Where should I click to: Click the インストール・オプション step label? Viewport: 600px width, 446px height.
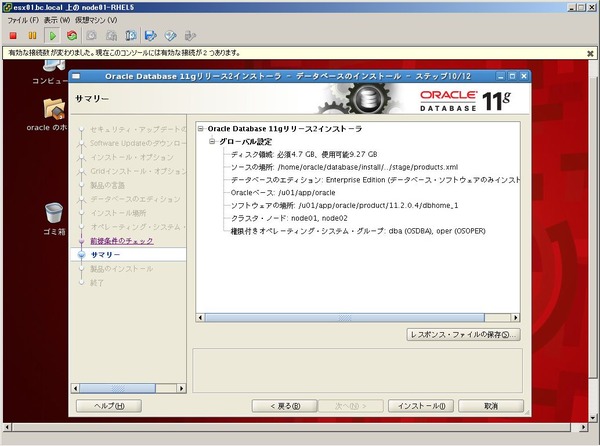click(132, 157)
